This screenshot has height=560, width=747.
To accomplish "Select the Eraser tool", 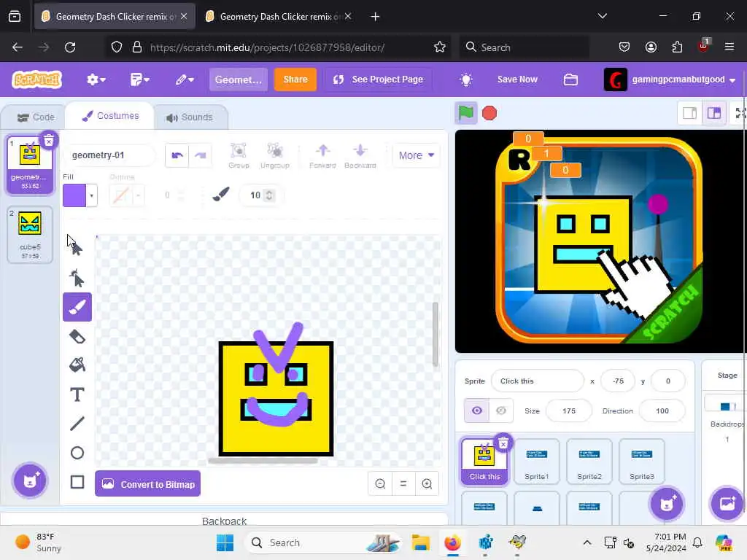I will pyautogui.click(x=77, y=337).
